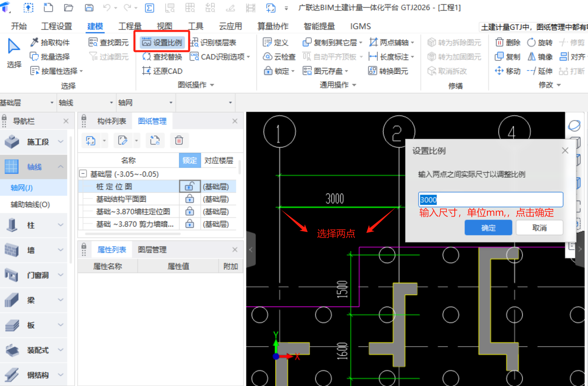Open the 工程设置 ribbon tab
This screenshot has height=386, width=588.
[57, 26]
